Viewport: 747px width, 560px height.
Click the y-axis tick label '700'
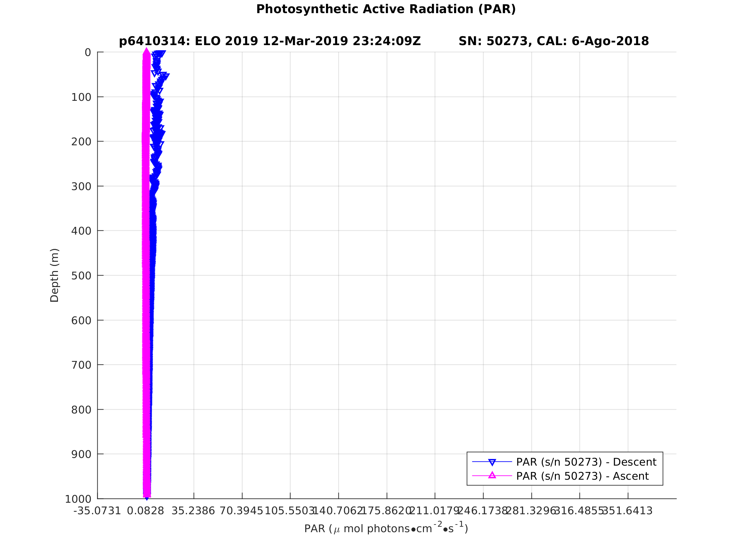pyautogui.click(x=81, y=365)
